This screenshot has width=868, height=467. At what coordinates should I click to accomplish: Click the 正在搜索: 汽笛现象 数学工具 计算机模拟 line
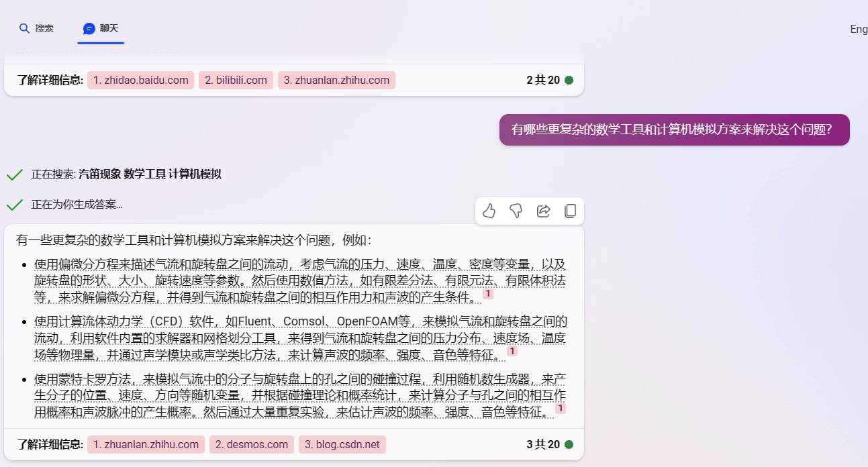click(126, 174)
